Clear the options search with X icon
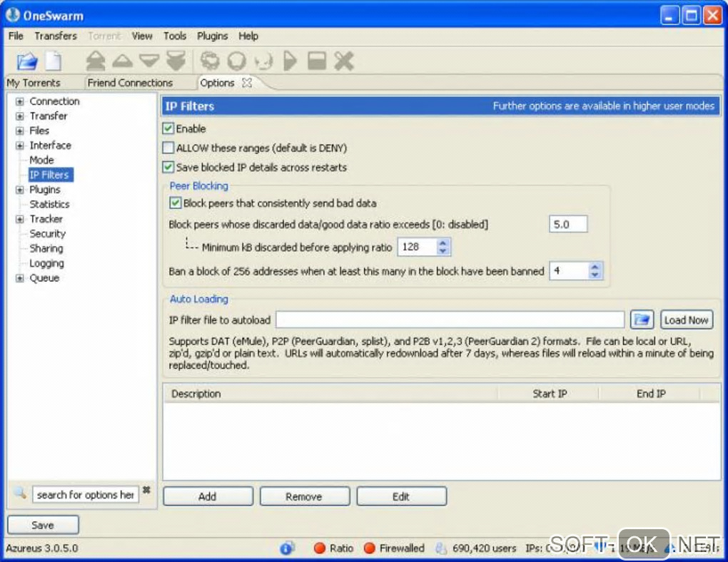This screenshot has height=562, width=728. coord(147,490)
